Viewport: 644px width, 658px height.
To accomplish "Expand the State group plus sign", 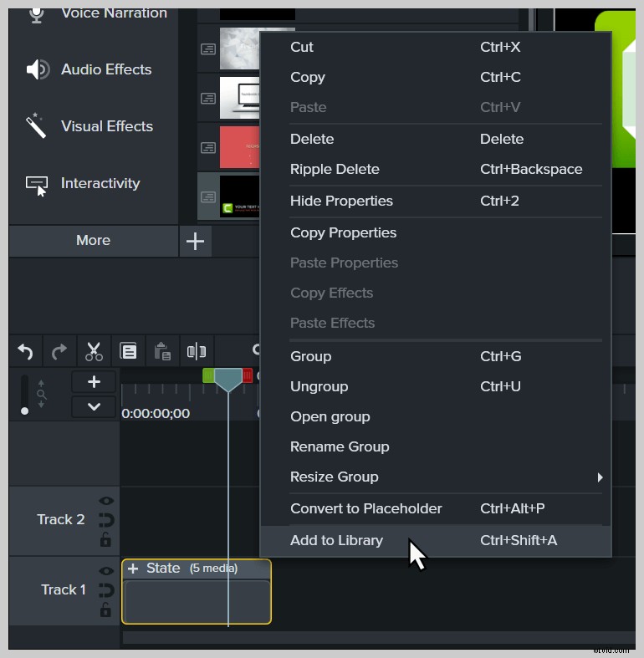I will pos(133,569).
